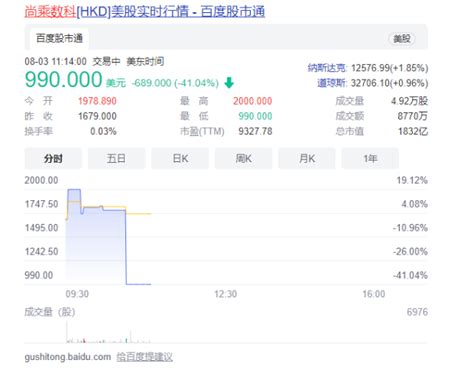
Task: Switch to the 分时 chart tab
Action: pyautogui.click(x=53, y=158)
